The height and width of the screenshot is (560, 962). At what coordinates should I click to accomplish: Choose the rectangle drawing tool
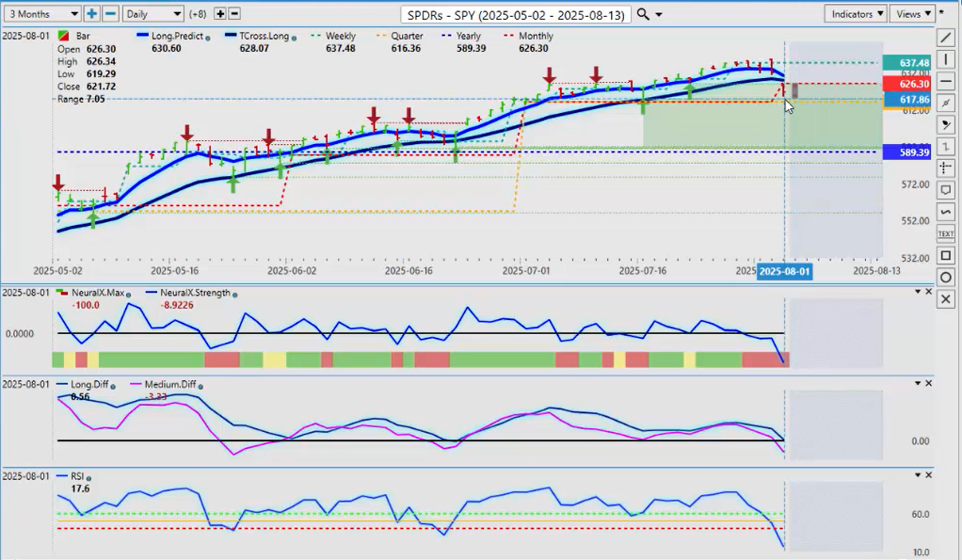tap(946, 255)
